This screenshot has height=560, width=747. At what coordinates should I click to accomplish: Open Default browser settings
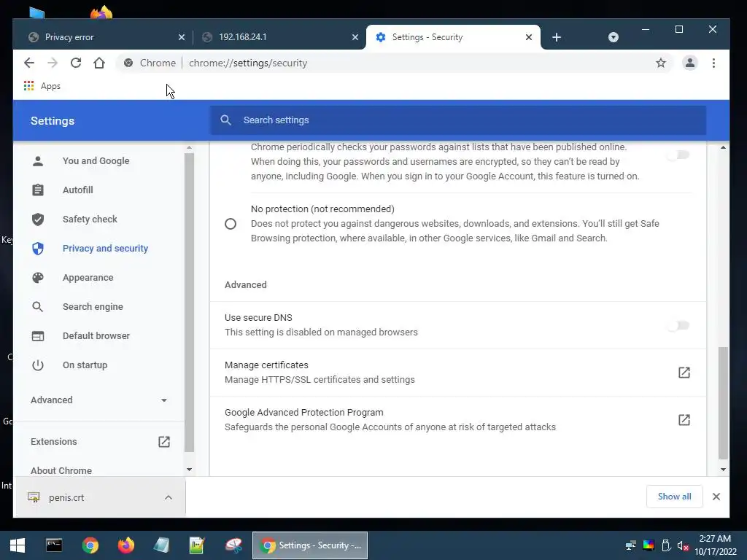[x=96, y=335]
